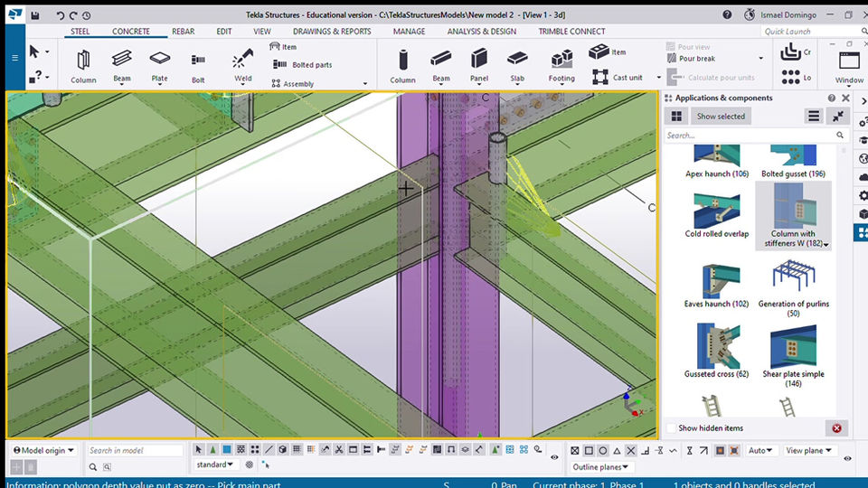Open Applications & components help icon
Image resolution: width=868 pixels, height=488 pixels.
(832, 98)
